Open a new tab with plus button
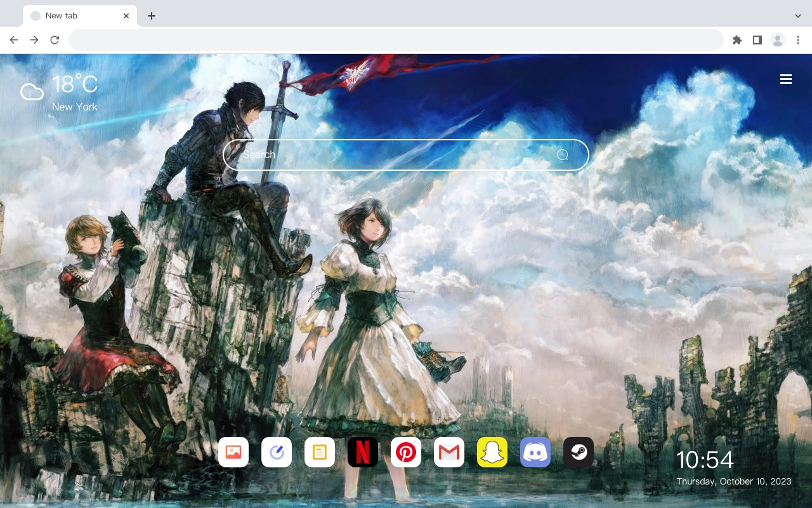This screenshot has width=812, height=508. click(x=151, y=16)
